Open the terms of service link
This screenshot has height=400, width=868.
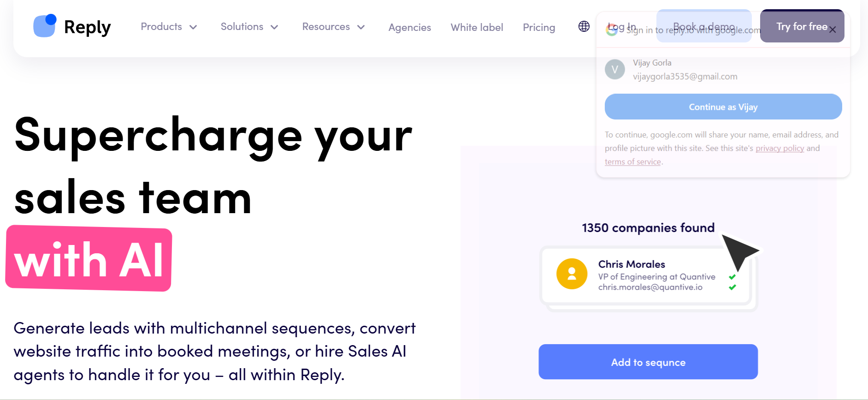click(x=632, y=162)
